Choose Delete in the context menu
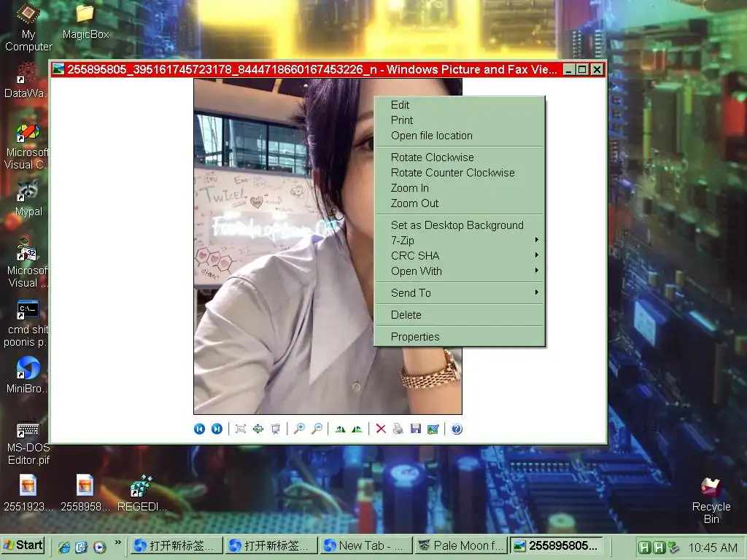This screenshot has height=560, width=747. pos(460,315)
